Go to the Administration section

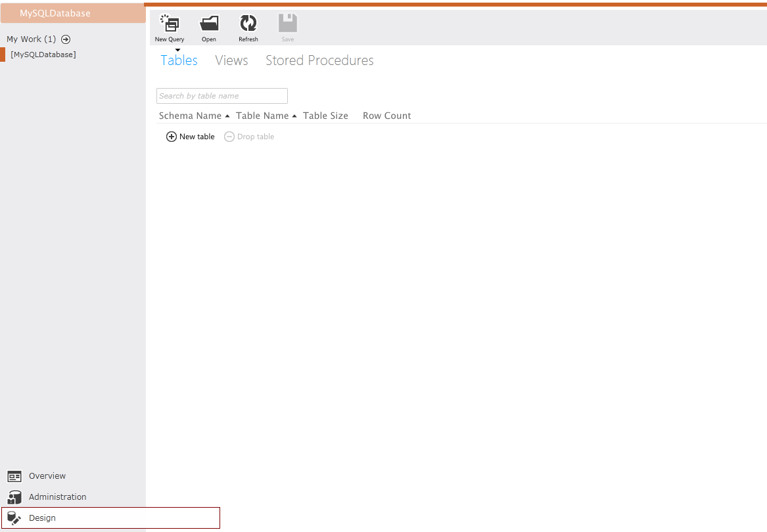point(57,497)
